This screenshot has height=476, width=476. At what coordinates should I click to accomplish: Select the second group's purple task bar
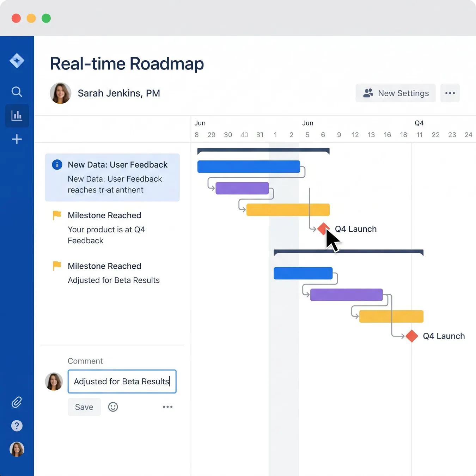[346, 295]
